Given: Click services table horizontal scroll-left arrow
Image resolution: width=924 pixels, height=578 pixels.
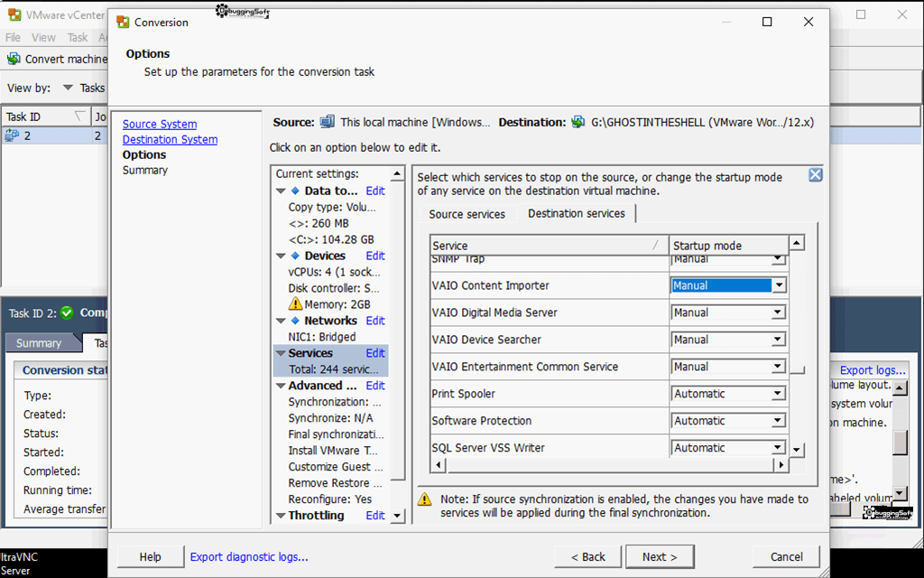Looking at the screenshot, I should [x=438, y=465].
